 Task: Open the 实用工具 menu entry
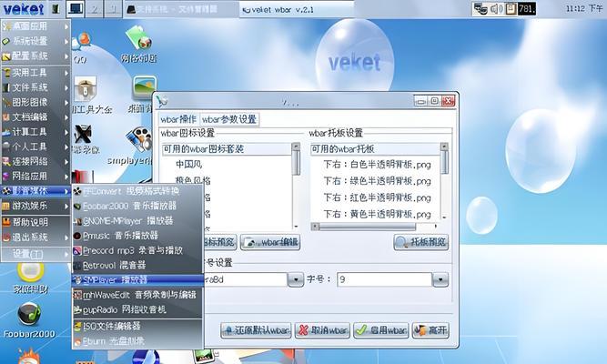click(x=35, y=73)
